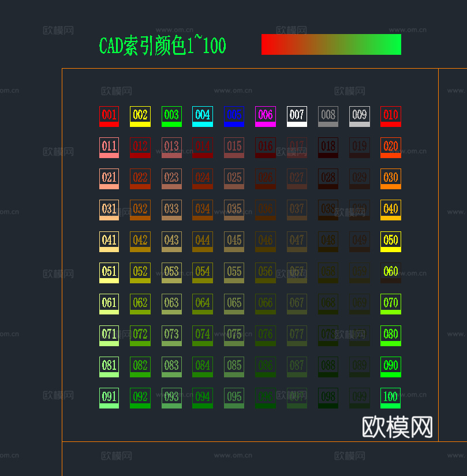Select color swatch 010 in top row

tap(390, 116)
